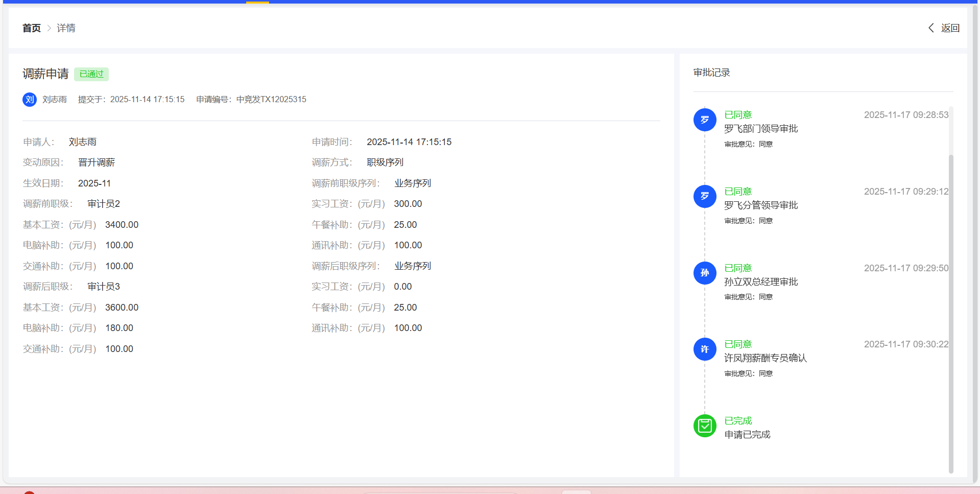Click applicant name 刘志雨 beside avatar
Image resolution: width=980 pixels, height=494 pixels.
pyautogui.click(x=55, y=100)
